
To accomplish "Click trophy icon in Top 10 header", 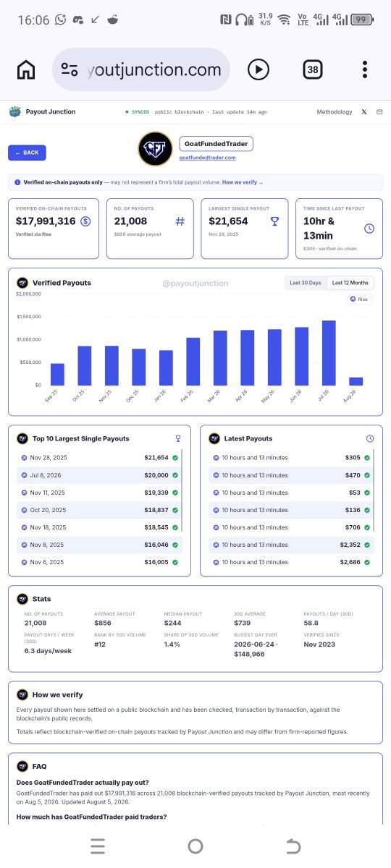I will 178,438.
